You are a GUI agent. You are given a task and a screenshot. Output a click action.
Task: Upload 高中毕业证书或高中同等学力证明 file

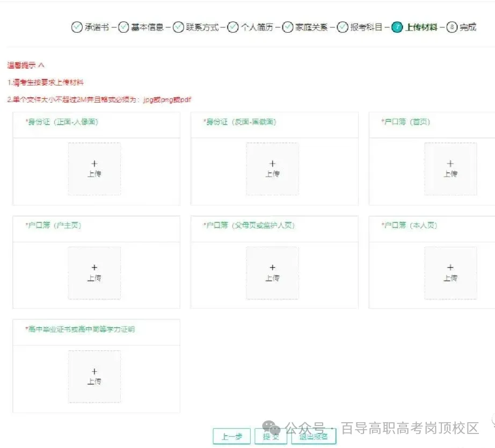point(94,376)
